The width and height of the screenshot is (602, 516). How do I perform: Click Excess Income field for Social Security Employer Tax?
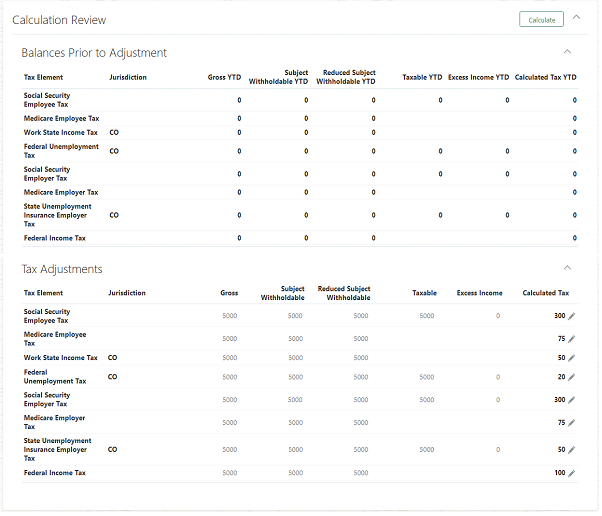497,400
